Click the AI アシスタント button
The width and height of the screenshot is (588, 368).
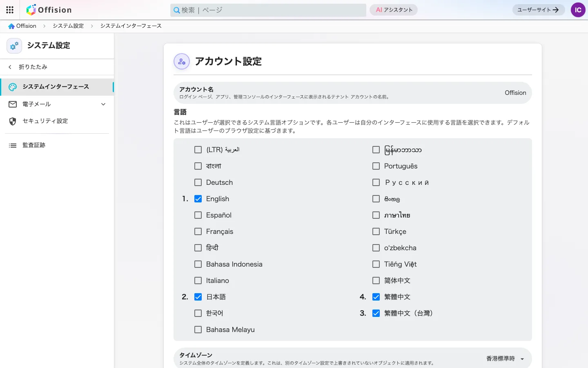coord(394,10)
